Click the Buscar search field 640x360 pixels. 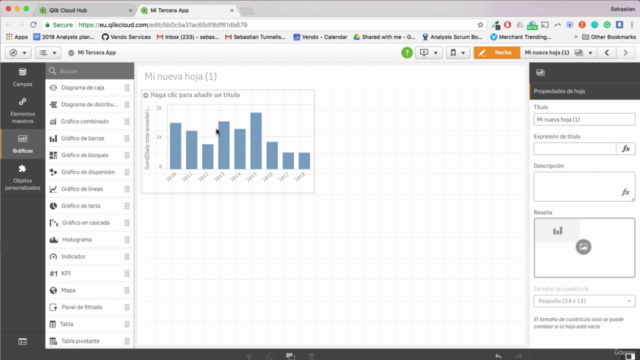89,71
